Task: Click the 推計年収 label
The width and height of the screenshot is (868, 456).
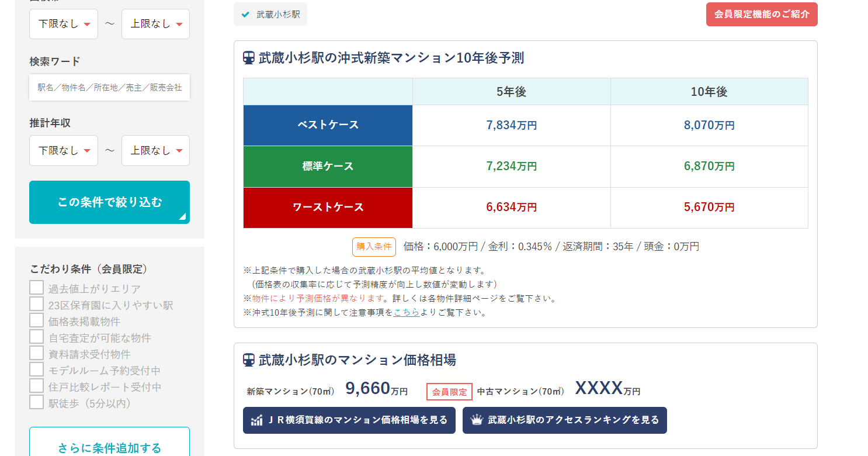Action: 50,123
